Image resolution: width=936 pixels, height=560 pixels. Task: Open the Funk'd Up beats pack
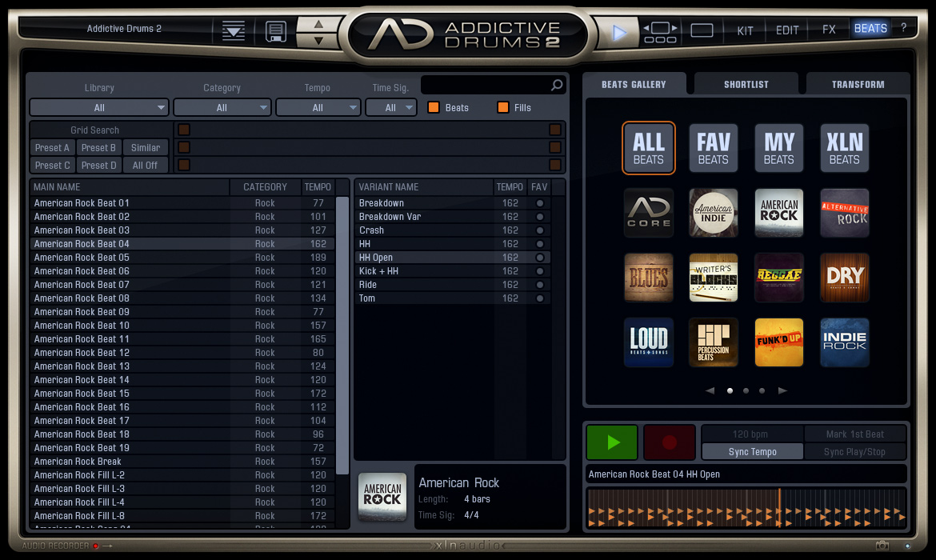778,342
